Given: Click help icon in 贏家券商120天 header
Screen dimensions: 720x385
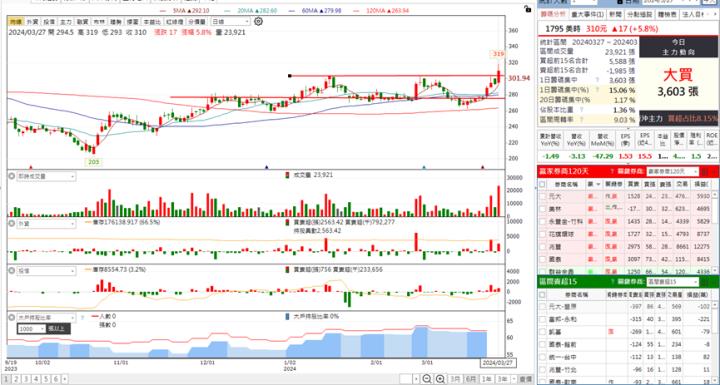Looking at the screenshot, I should 612,171.
